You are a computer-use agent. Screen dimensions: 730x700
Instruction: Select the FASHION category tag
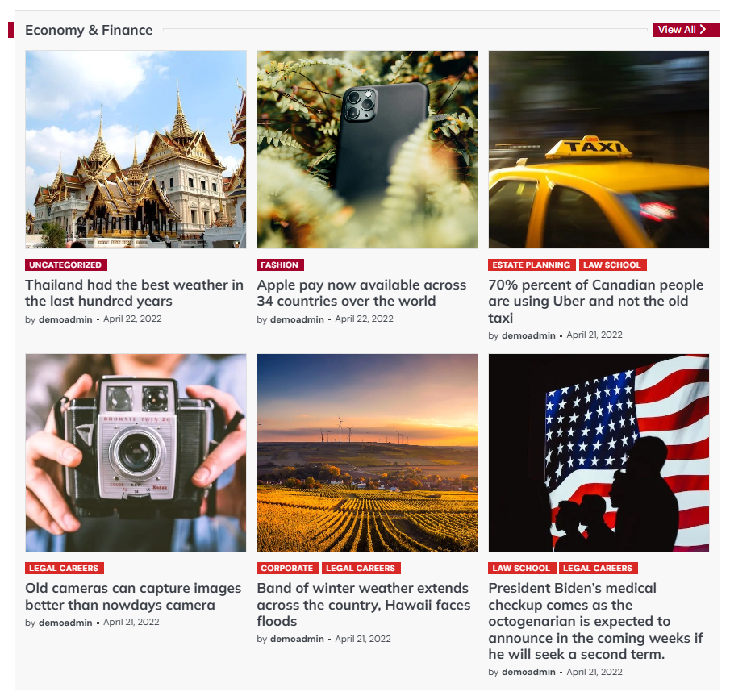click(280, 265)
